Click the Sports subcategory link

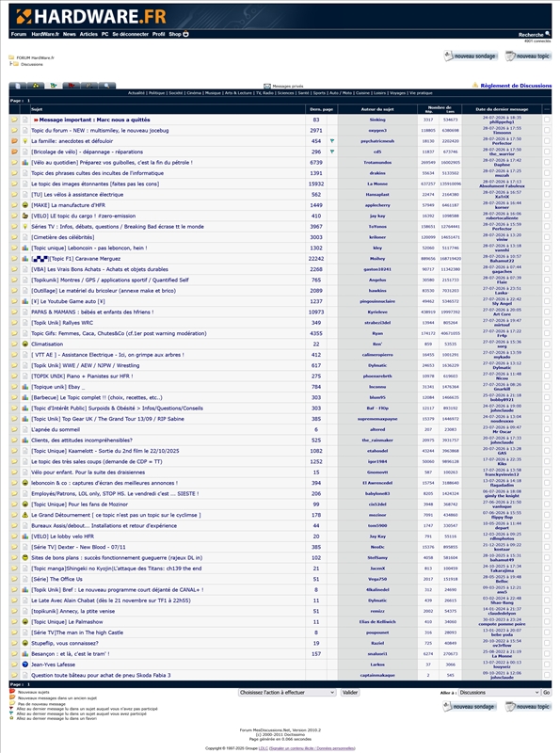click(319, 92)
